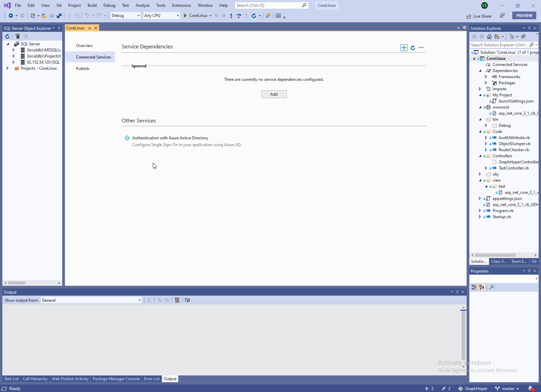The image size is (541, 392).
Task: Click the Step Into debug icon
Action: [231, 16]
